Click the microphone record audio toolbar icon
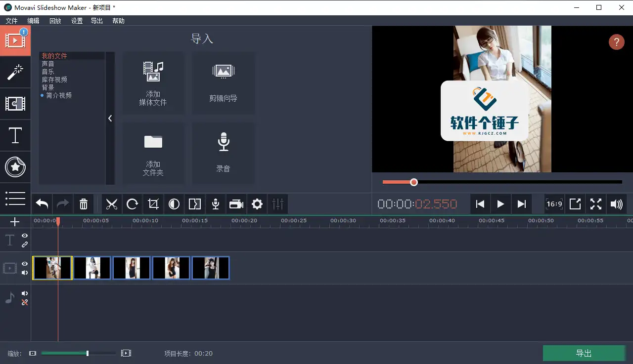This screenshot has width=633, height=364. click(x=216, y=204)
